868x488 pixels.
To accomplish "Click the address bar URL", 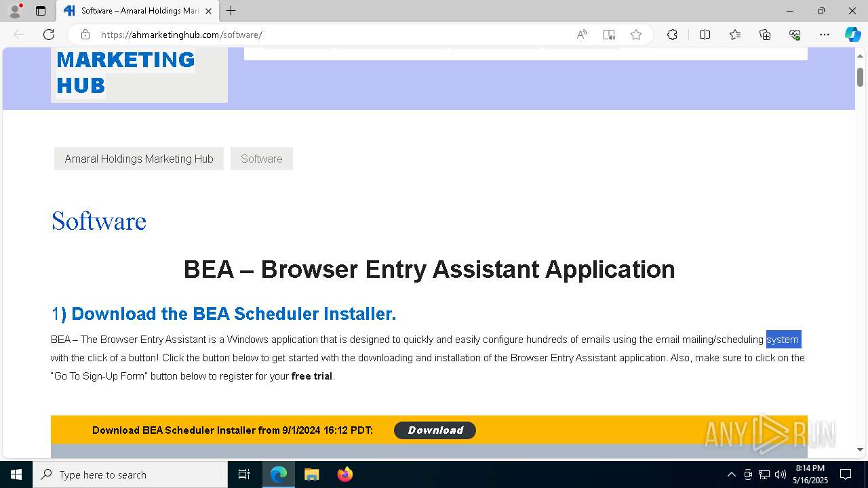I will pos(181,35).
